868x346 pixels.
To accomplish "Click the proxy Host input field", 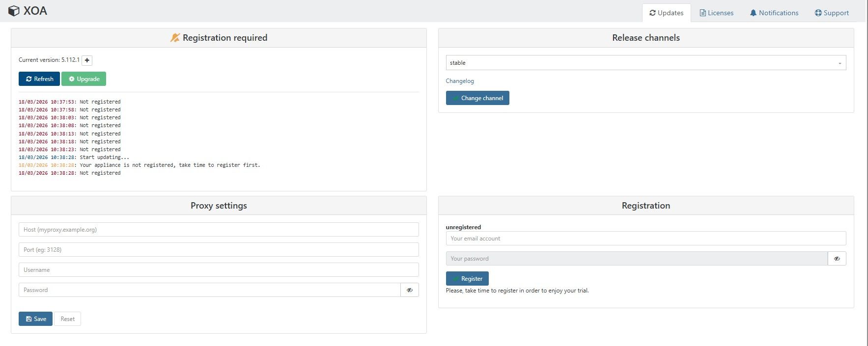I will pos(219,230).
